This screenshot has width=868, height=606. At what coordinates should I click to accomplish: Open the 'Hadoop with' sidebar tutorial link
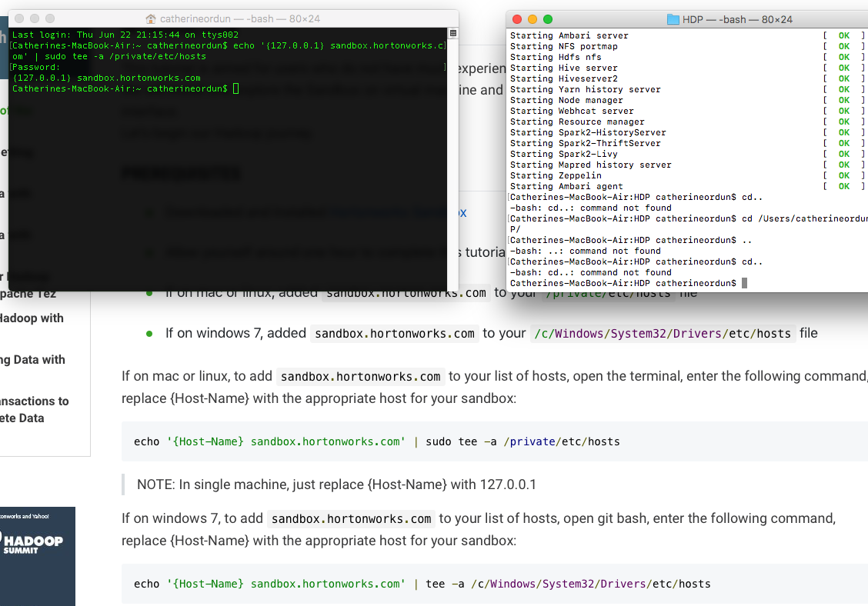[x=32, y=318]
